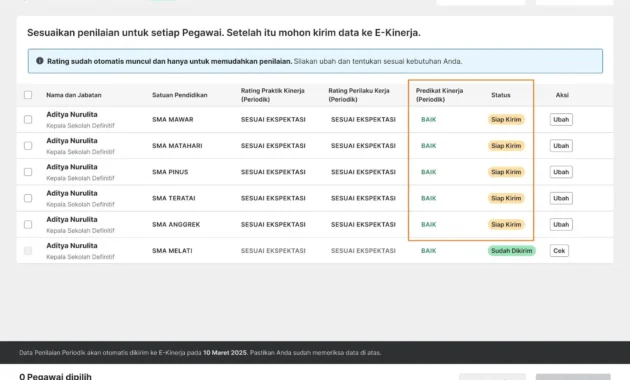Check the box for the SMA PINUS row
This screenshot has height=380, width=630.
pyautogui.click(x=28, y=172)
